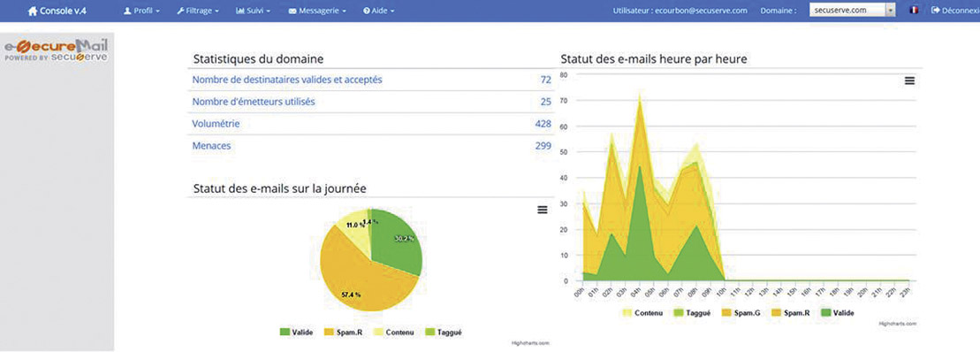Click the value 299 for Menaces
This screenshot has height=352, width=980.
click(543, 146)
